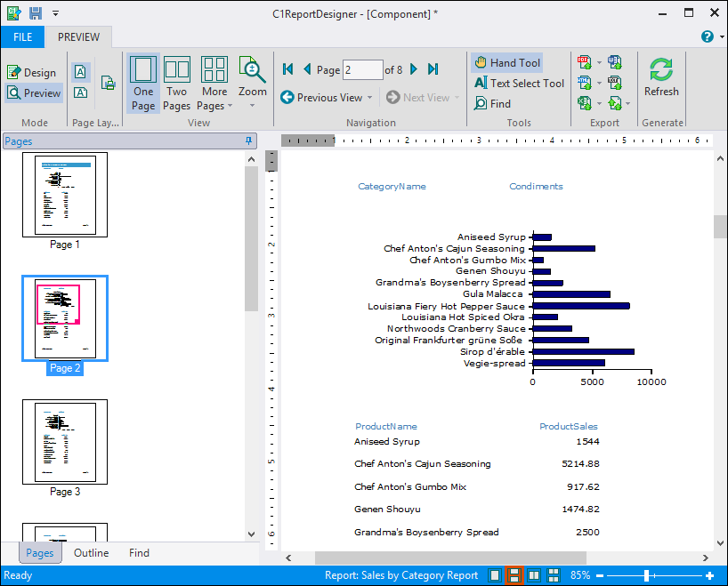Viewport: 728px width, 586px height.
Task: Switch to Design mode
Action: click(32, 73)
